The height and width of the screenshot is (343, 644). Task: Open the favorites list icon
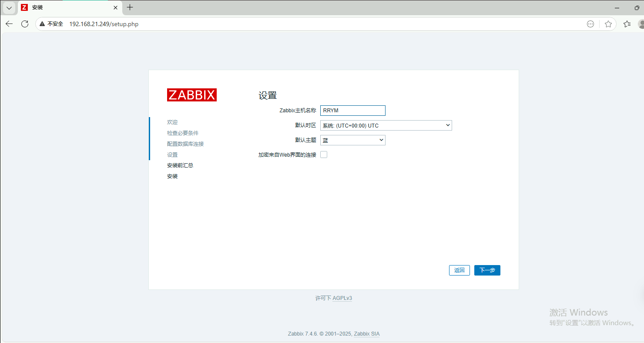pos(627,24)
